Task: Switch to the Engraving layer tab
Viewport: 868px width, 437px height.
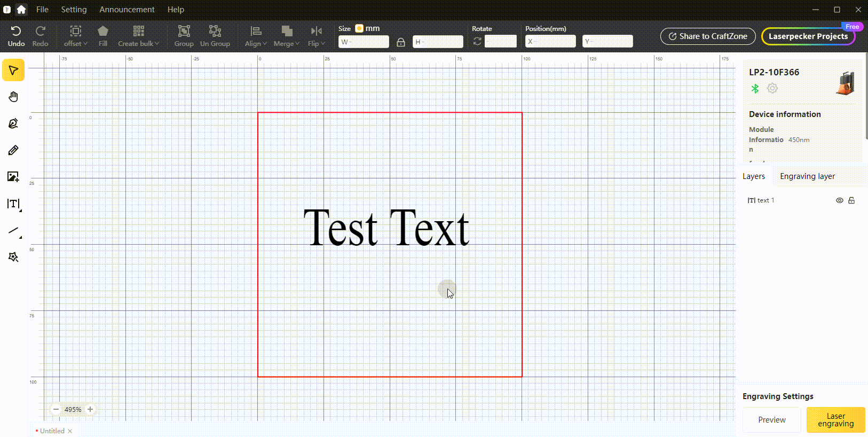Action: (807, 176)
